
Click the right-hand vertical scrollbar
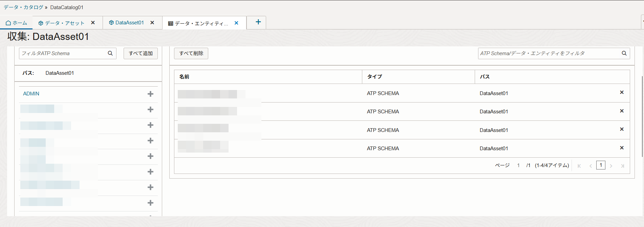pyautogui.click(x=642, y=116)
